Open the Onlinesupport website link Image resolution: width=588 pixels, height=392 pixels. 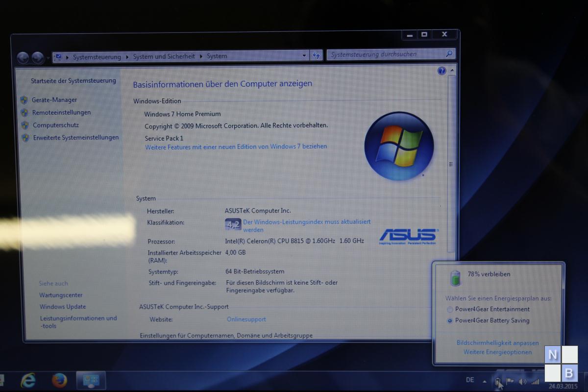pos(246,319)
